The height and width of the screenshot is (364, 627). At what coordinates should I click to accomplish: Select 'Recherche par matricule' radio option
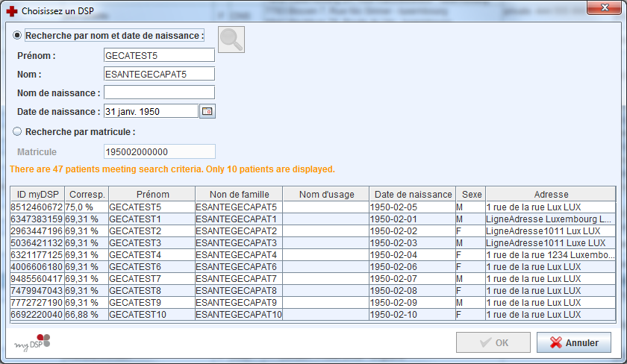[x=17, y=132]
